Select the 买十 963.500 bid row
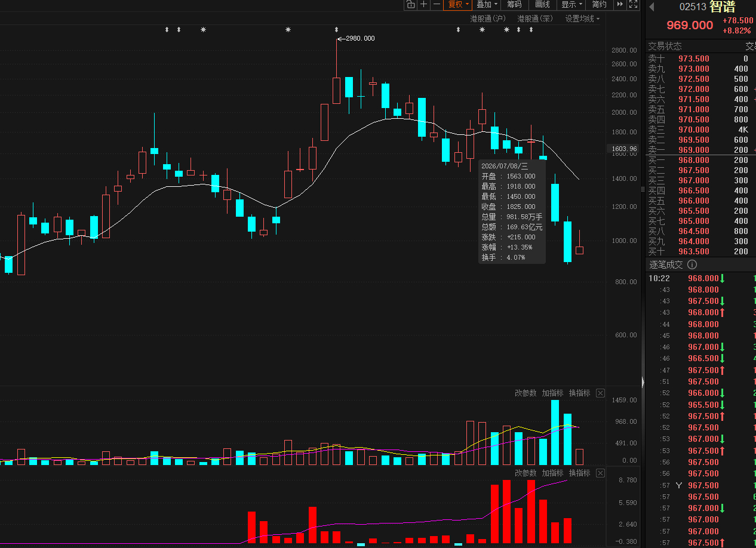756x548 pixels. coord(700,251)
